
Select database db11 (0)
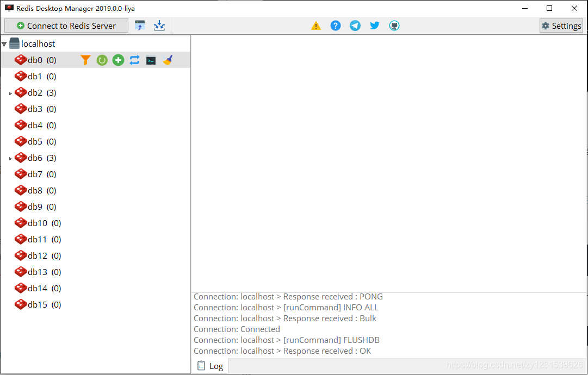[x=45, y=239]
